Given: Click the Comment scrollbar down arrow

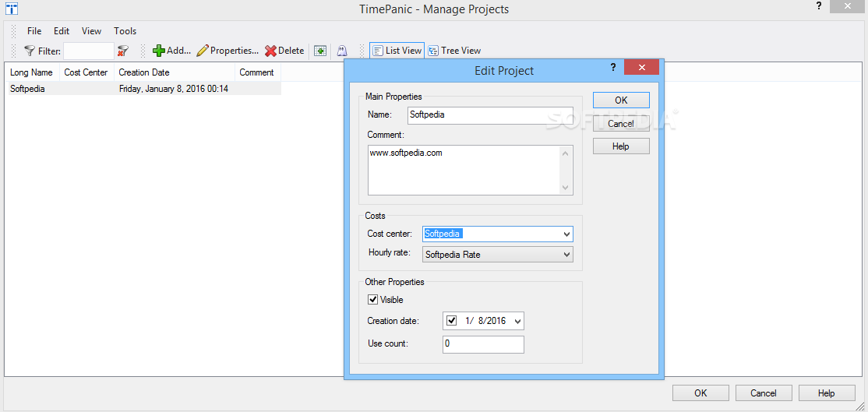Looking at the screenshot, I should pos(565,188).
